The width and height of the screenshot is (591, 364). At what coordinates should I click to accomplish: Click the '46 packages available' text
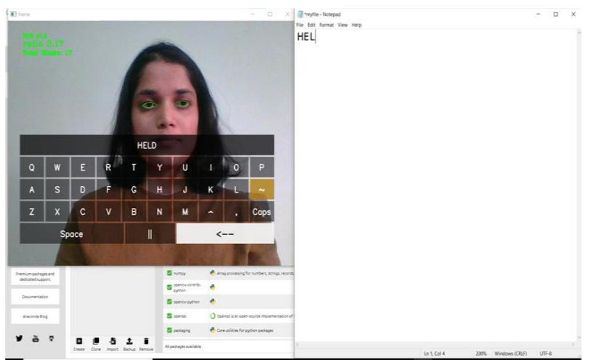(x=183, y=346)
